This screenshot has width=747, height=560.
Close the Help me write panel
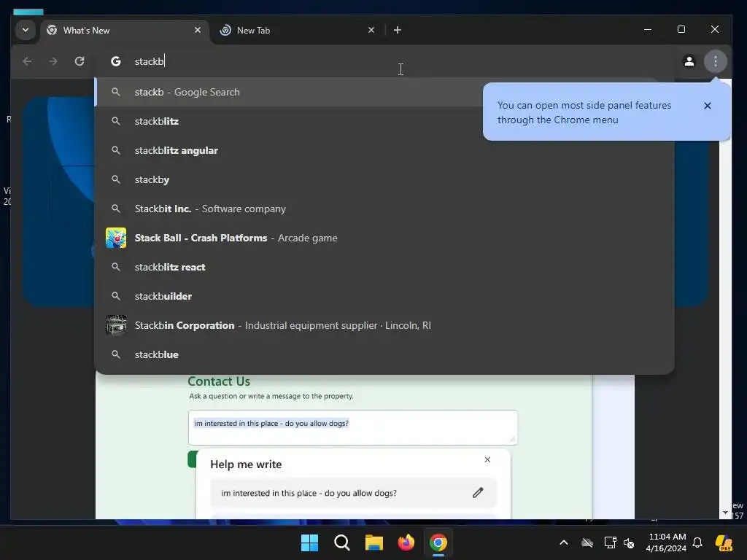[487, 459]
